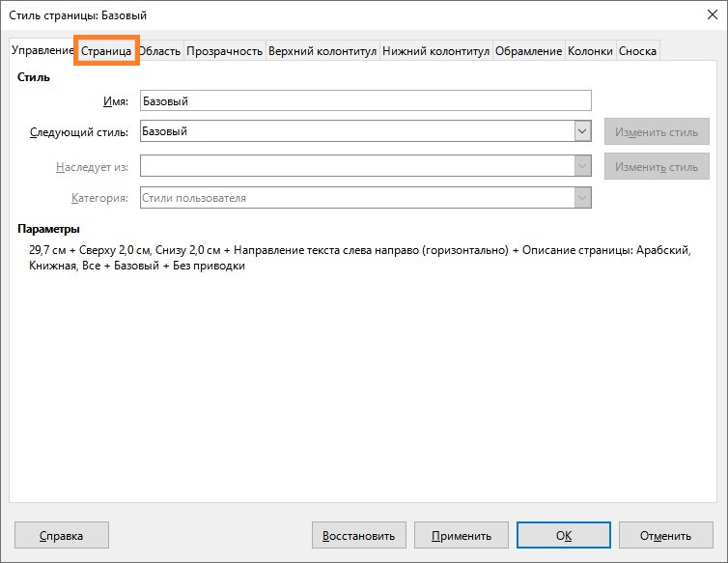
Task: Go to the Область tab
Action: pyautogui.click(x=159, y=51)
